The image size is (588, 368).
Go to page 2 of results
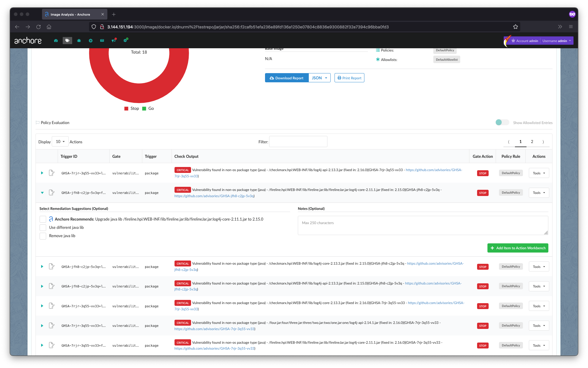coord(532,142)
